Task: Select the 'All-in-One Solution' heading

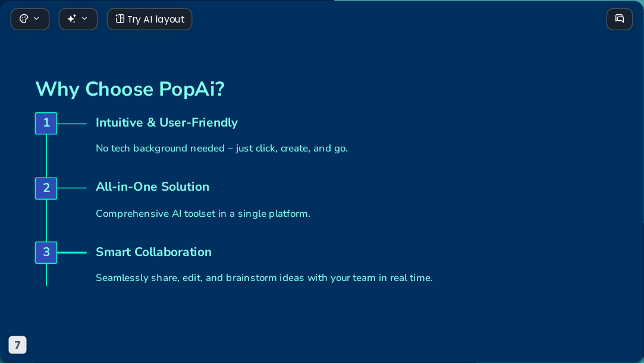Action: (x=152, y=187)
